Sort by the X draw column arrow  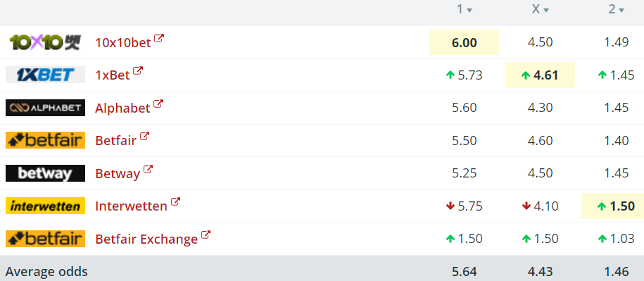[x=546, y=11]
